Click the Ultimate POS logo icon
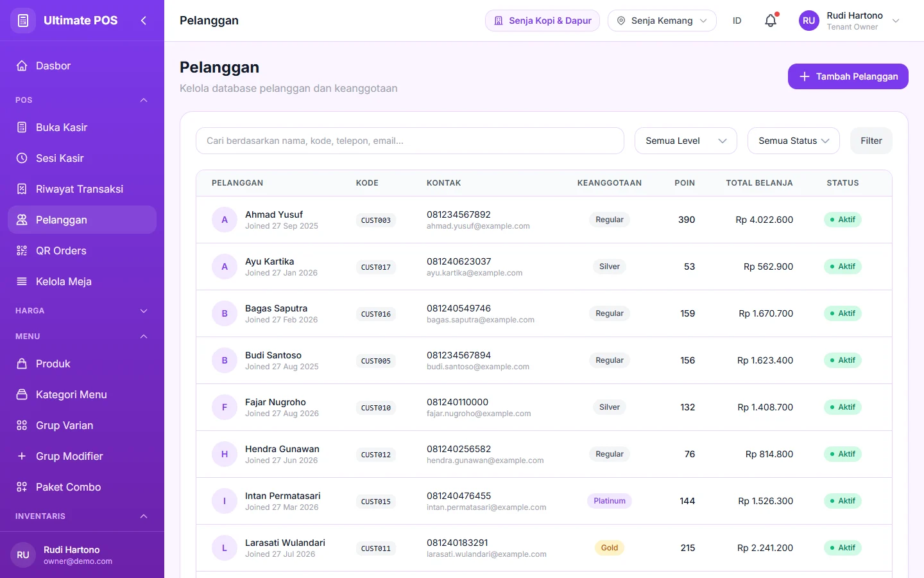924x578 pixels. pyautogui.click(x=23, y=21)
